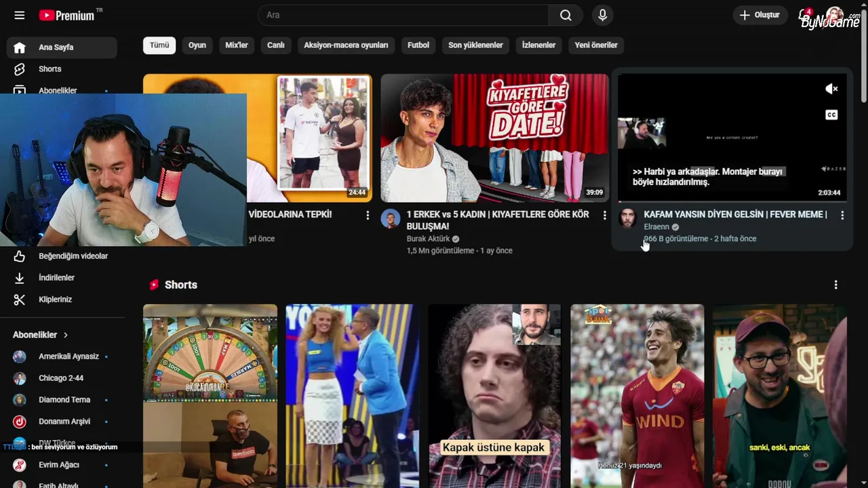The height and width of the screenshot is (488, 868).
Task: Open the Amerikali Aynasiz channel
Action: point(62,357)
